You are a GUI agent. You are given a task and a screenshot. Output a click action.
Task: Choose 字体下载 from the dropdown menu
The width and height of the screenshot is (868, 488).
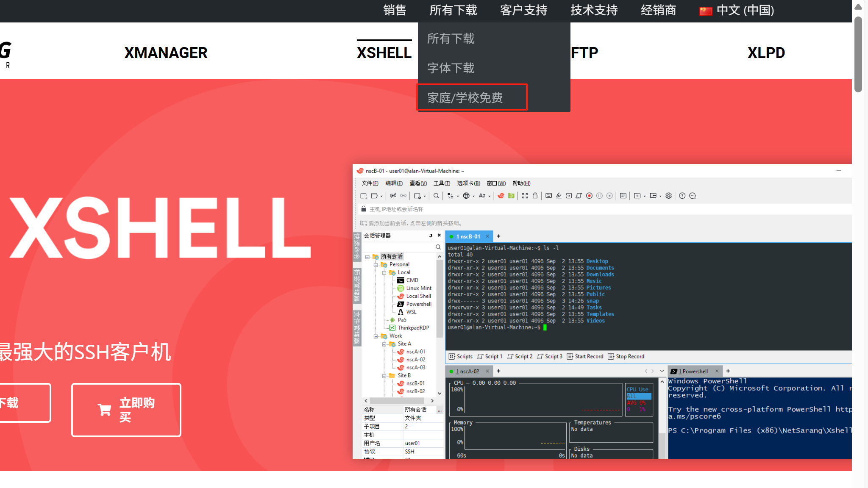click(x=451, y=68)
